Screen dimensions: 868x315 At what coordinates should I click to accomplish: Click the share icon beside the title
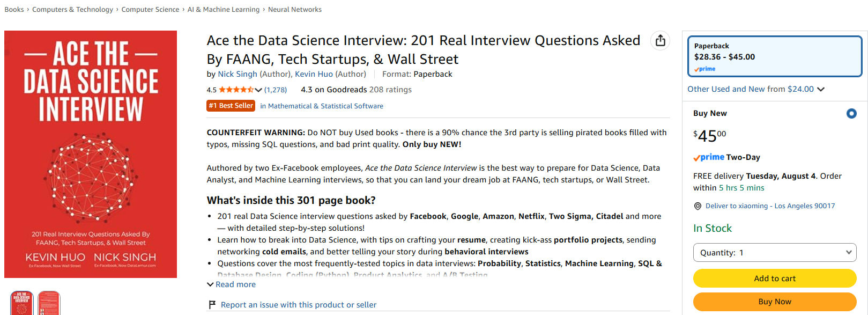click(660, 40)
